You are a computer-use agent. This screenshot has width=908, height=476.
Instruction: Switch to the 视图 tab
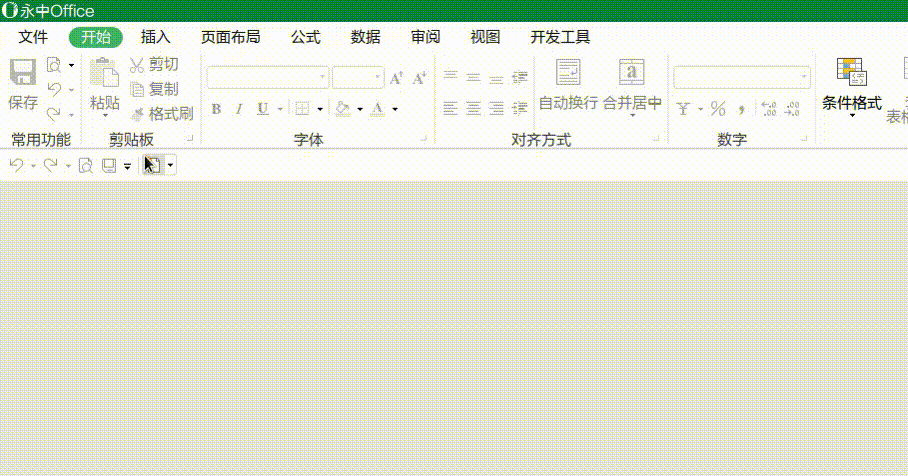click(x=485, y=37)
